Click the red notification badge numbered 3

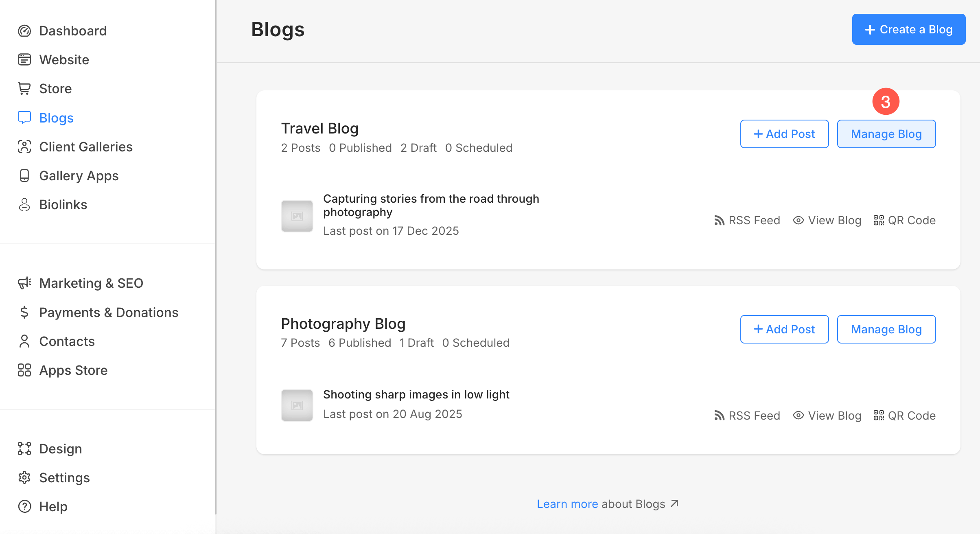(886, 102)
